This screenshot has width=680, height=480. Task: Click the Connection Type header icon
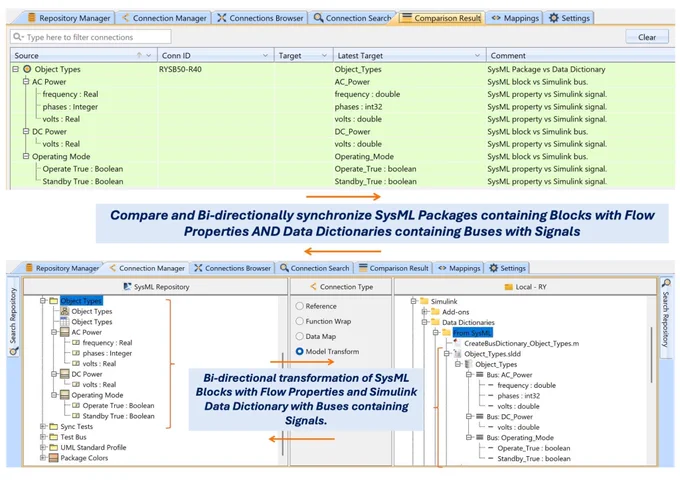(313, 287)
